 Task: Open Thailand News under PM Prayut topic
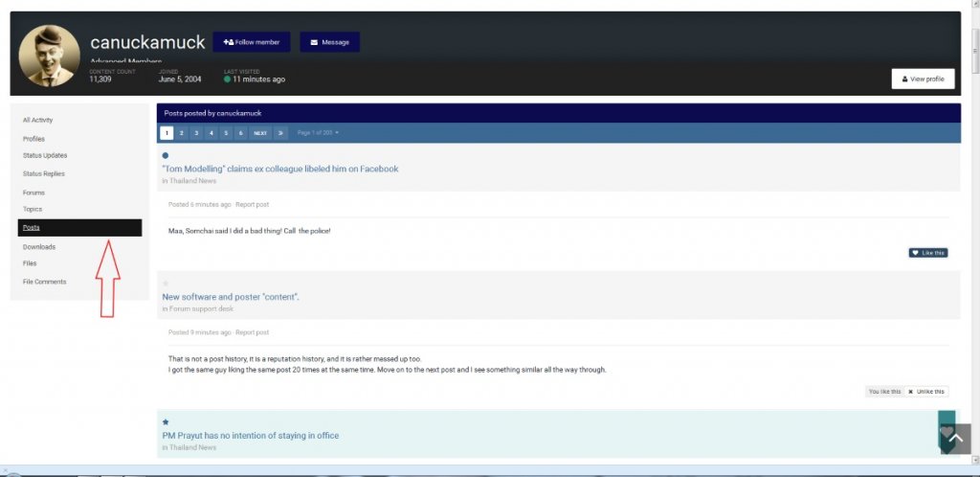tap(192, 447)
